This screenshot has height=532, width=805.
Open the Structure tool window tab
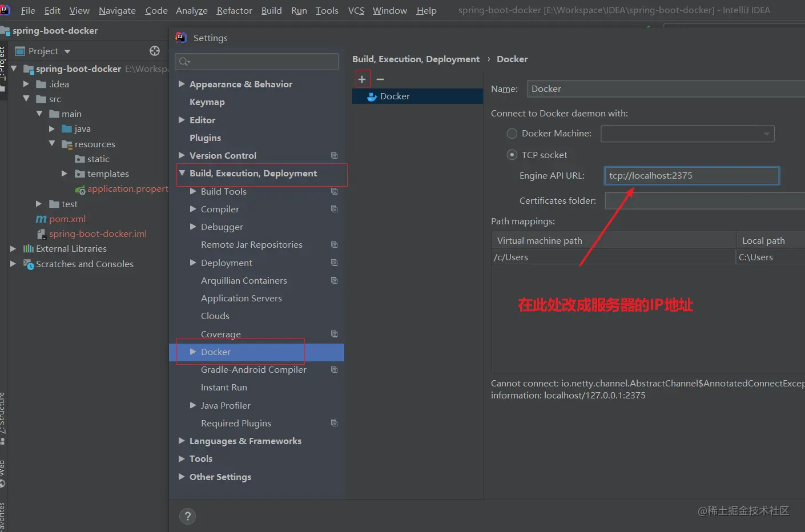pos(3,418)
